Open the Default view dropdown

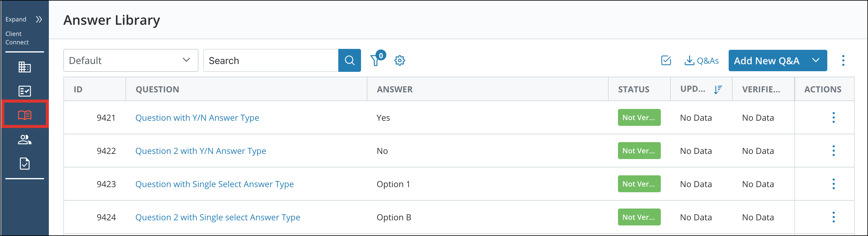click(x=131, y=60)
